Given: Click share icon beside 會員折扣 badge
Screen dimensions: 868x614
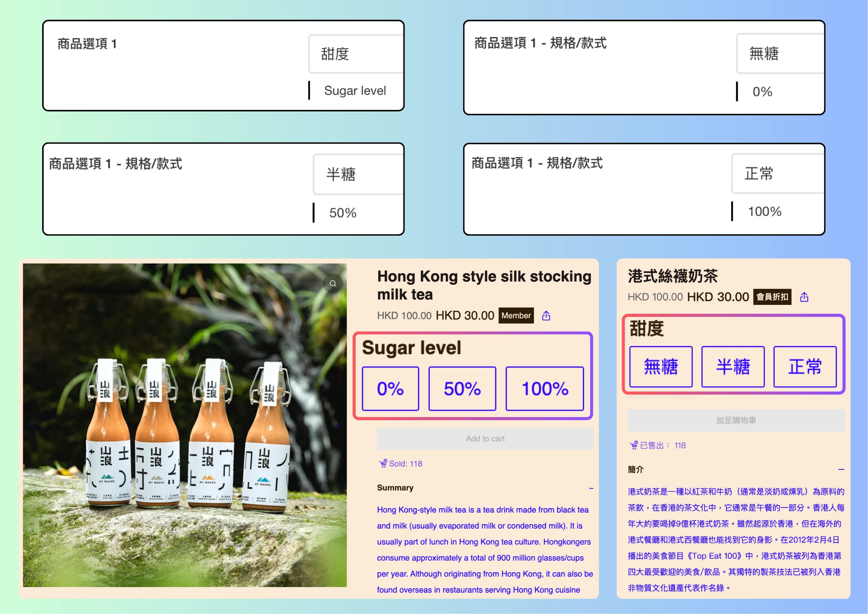Looking at the screenshot, I should point(804,297).
